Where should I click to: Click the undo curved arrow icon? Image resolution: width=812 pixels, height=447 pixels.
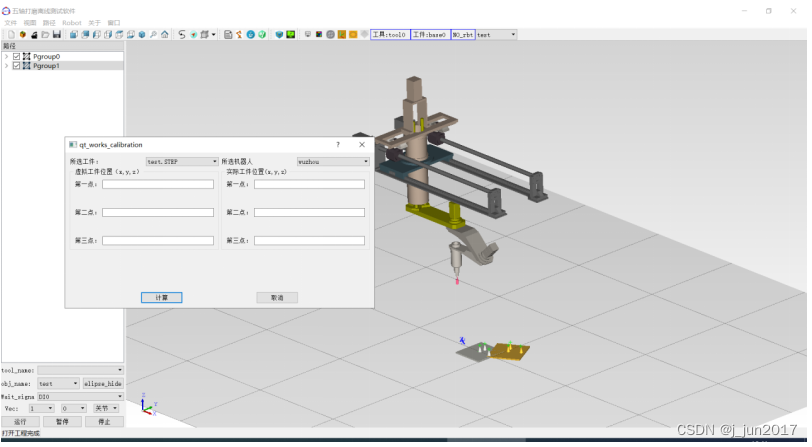point(181,34)
